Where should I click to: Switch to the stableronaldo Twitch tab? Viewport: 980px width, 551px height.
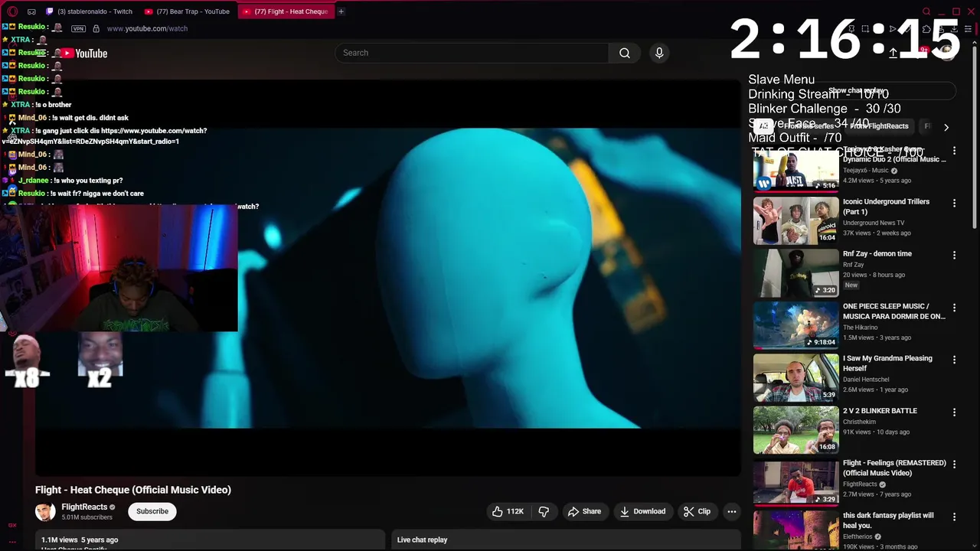point(90,11)
